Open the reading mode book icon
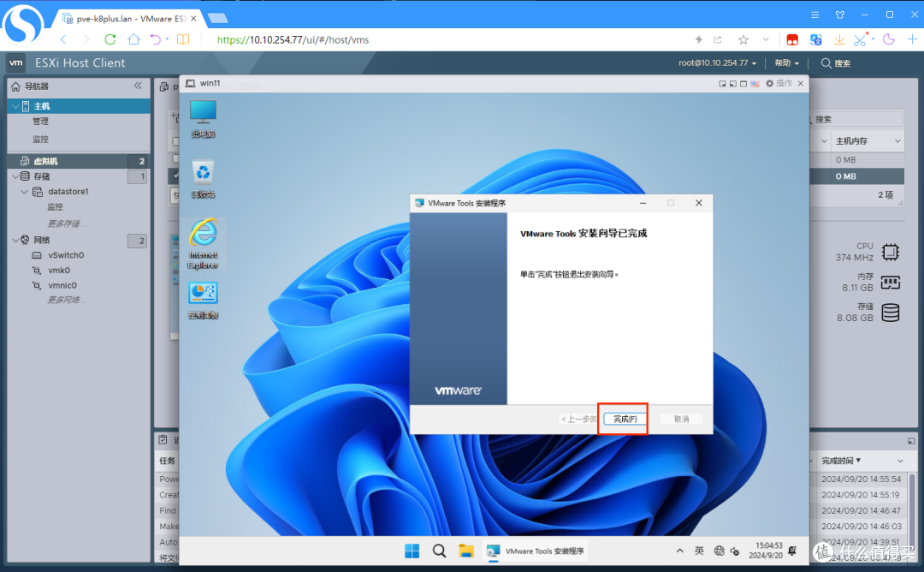 pos(183,39)
